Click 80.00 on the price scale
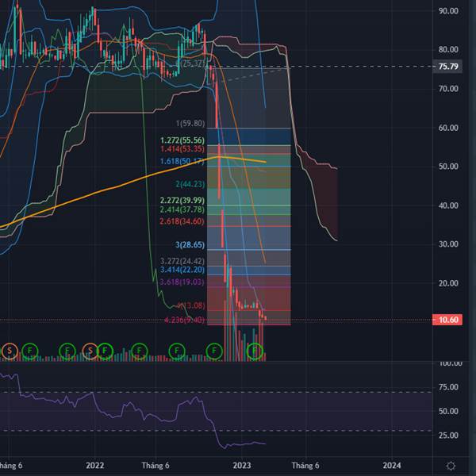 pos(448,49)
